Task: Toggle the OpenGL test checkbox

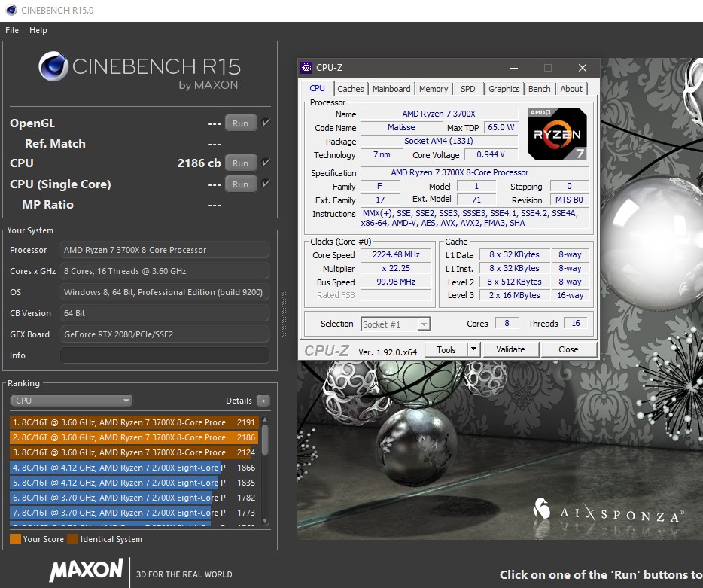Action: (x=266, y=123)
